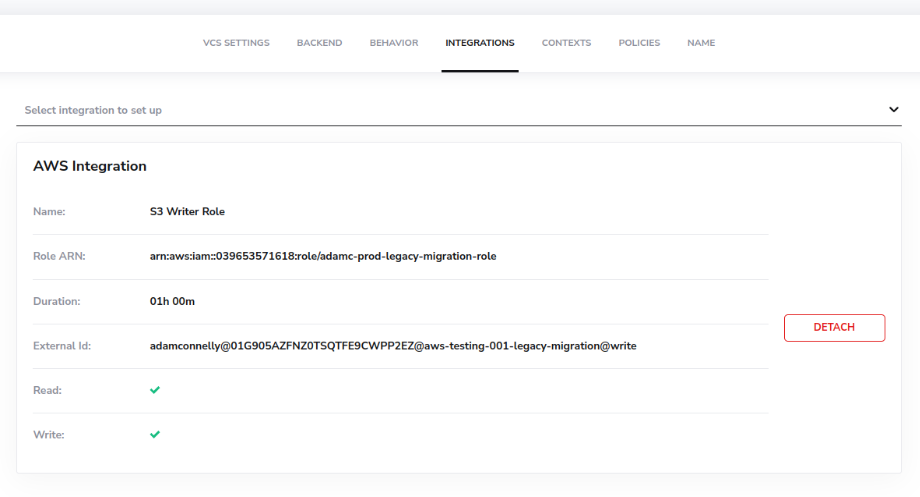Click the 'External Id:' field label

(x=62, y=346)
